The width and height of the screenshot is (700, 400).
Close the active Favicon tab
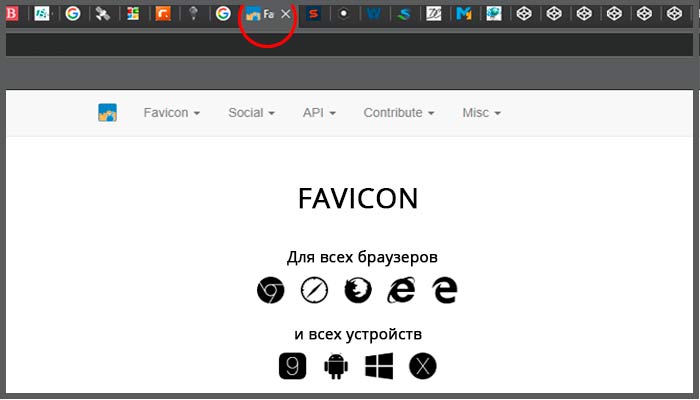pos(286,14)
